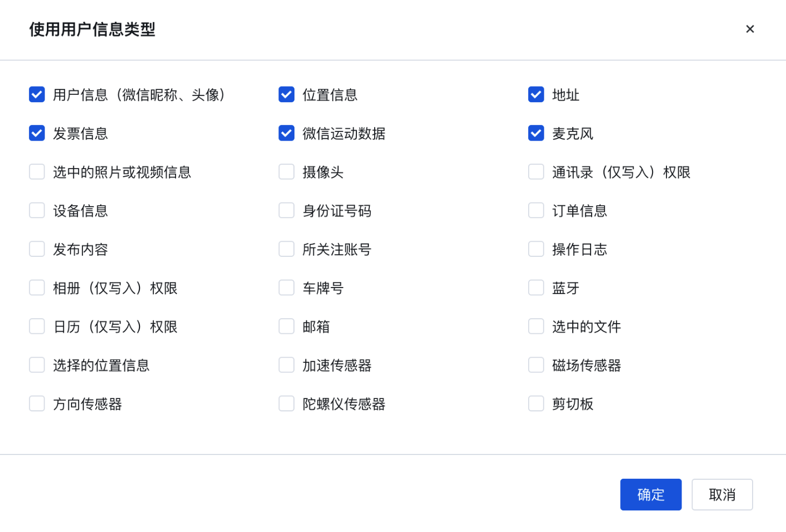The height and width of the screenshot is (532, 786).
Task: Tick the 设备信息 checkbox
Action: pyautogui.click(x=37, y=211)
